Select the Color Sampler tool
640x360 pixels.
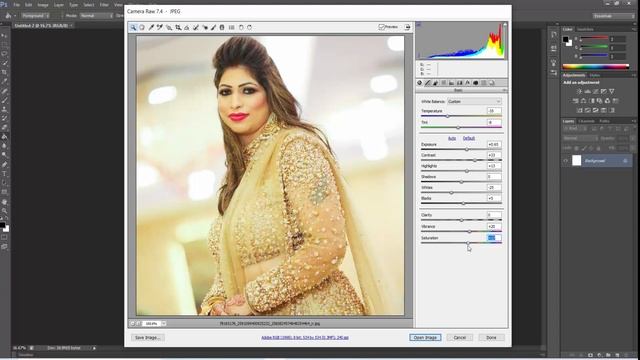click(x=160, y=27)
